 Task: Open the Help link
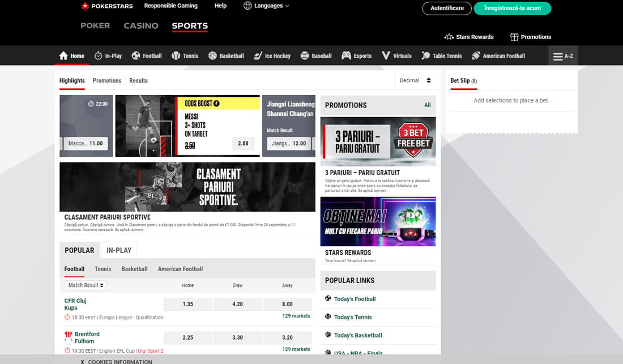coord(220,6)
